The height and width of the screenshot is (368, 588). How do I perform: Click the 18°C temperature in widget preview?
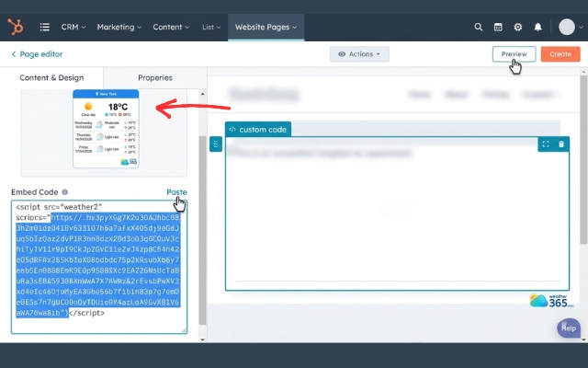click(118, 107)
